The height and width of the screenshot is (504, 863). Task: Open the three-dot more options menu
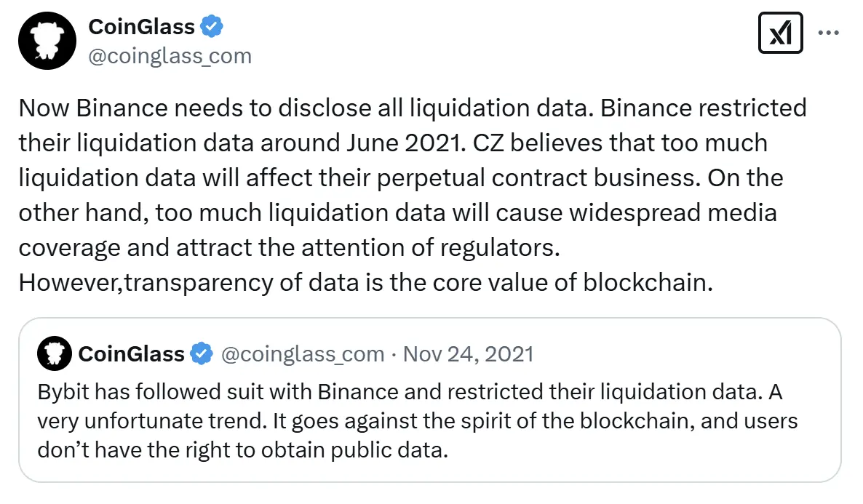[830, 33]
